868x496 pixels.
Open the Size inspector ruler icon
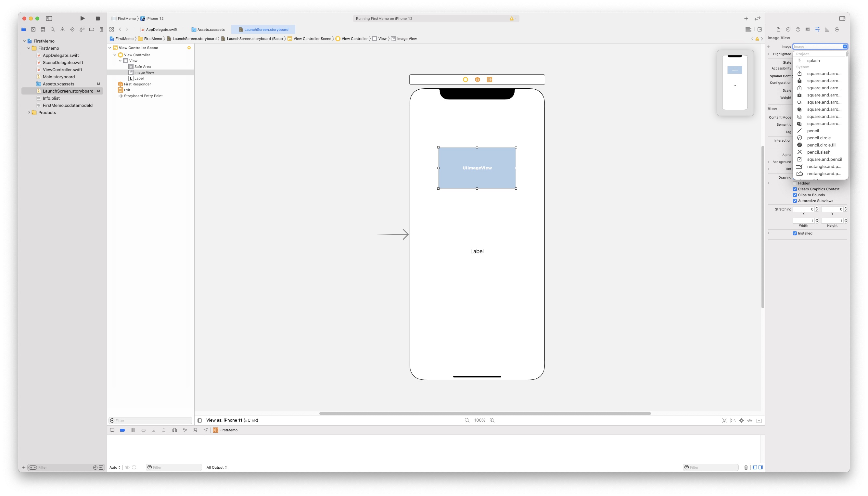click(x=827, y=30)
